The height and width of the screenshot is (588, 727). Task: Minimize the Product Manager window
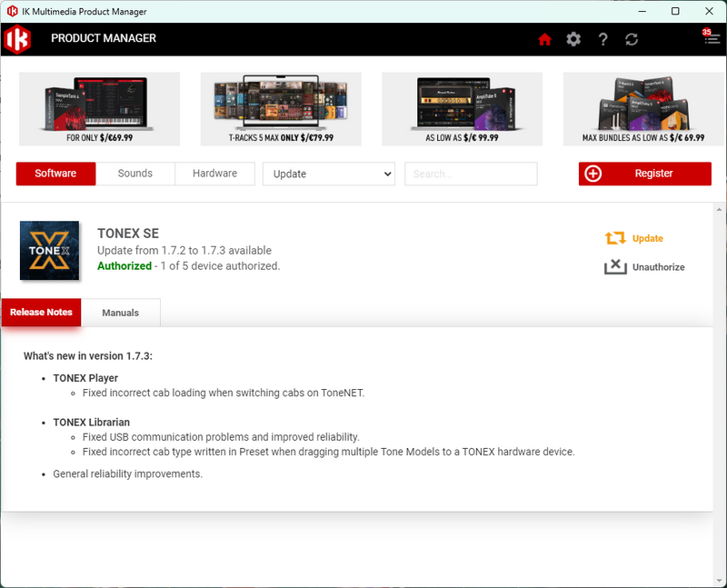(x=642, y=11)
